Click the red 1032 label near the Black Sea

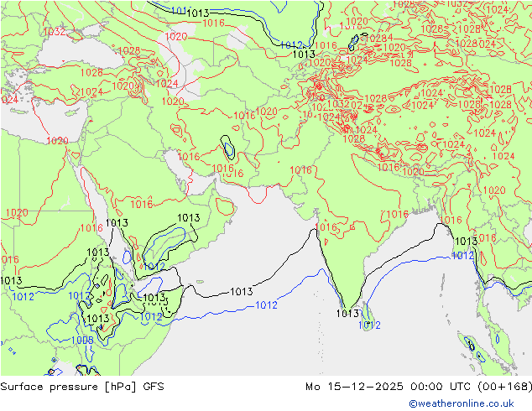click(x=55, y=32)
